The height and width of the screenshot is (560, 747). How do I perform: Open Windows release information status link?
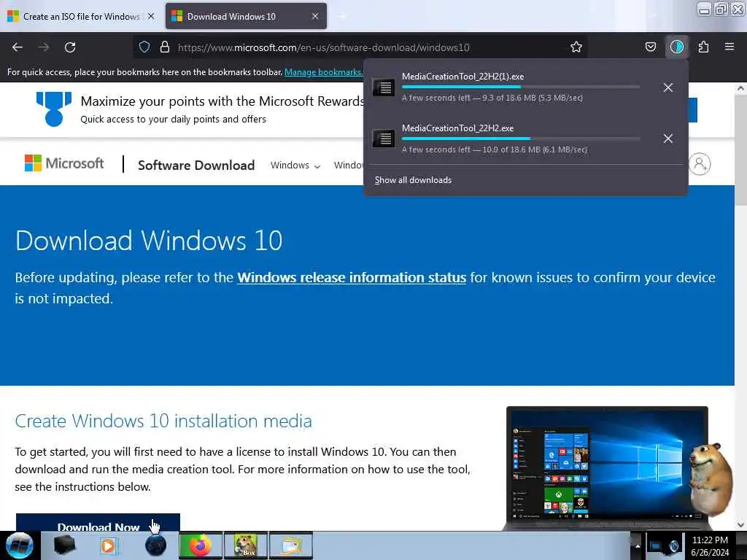click(352, 277)
